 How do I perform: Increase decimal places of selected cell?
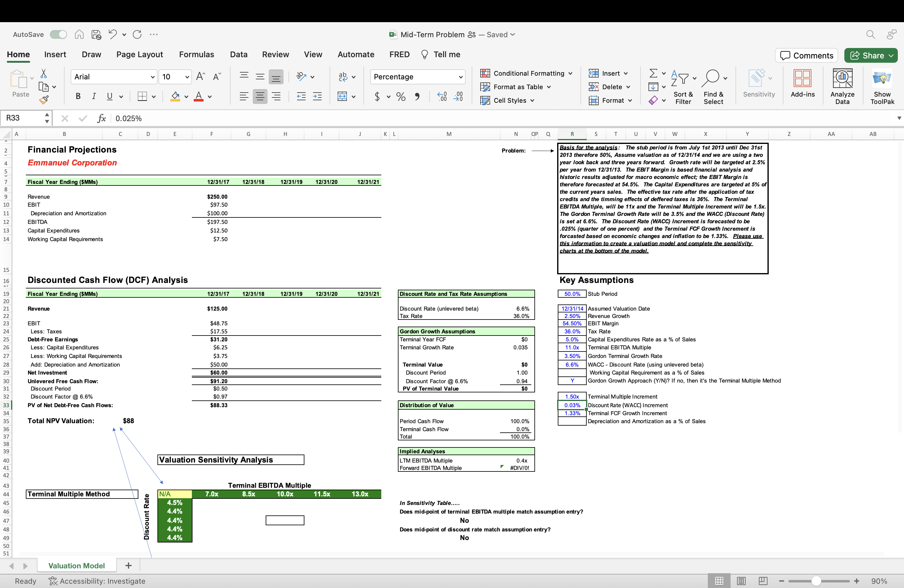pyautogui.click(x=442, y=97)
